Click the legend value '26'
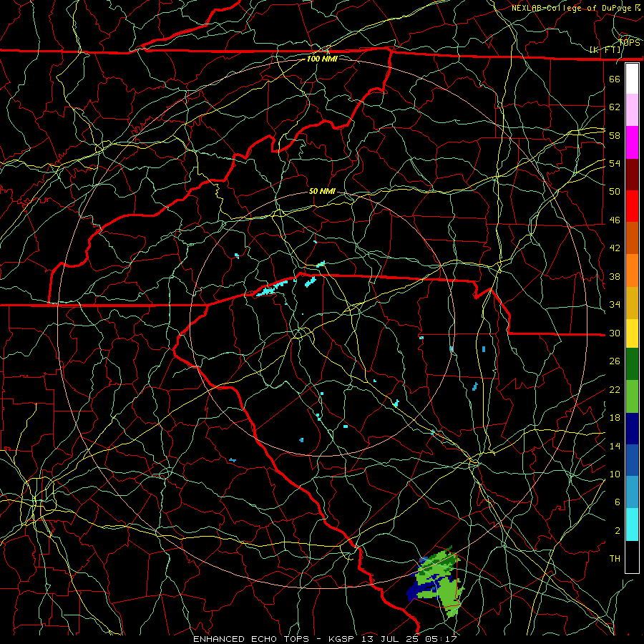This screenshot has height=644, width=644. point(615,361)
